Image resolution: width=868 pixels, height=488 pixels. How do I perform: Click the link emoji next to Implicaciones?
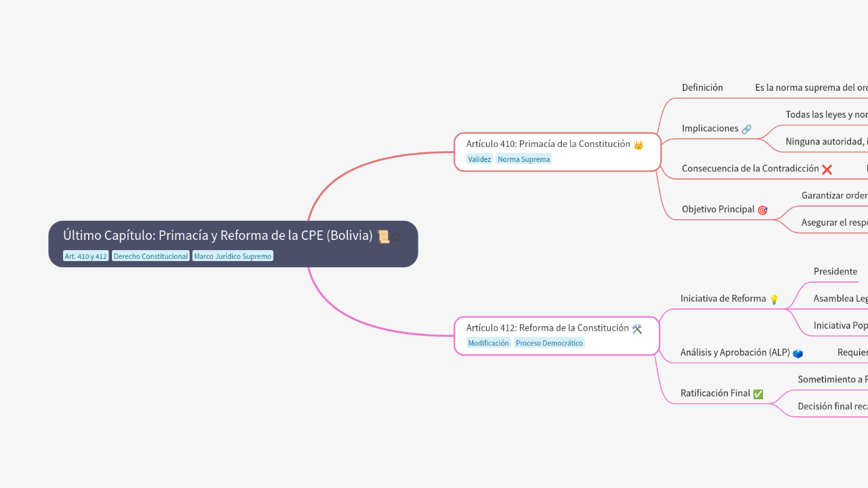point(747,128)
